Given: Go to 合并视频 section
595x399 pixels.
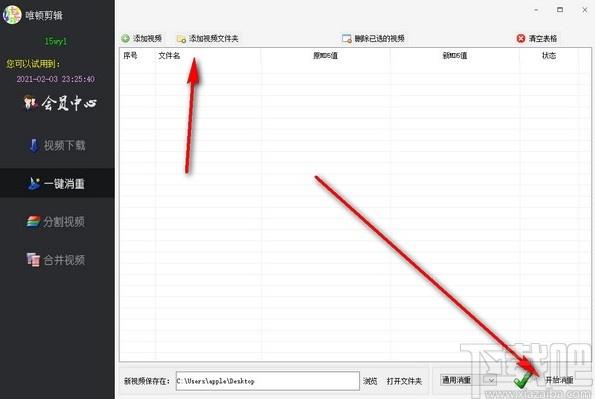Looking at the screenshot, I should [x=57, y=260].
